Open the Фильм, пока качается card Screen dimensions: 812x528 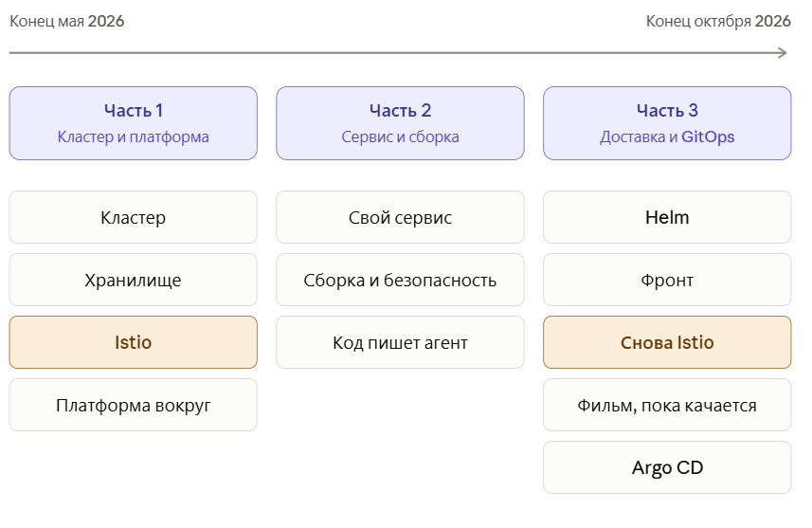[x=667, y=405]
